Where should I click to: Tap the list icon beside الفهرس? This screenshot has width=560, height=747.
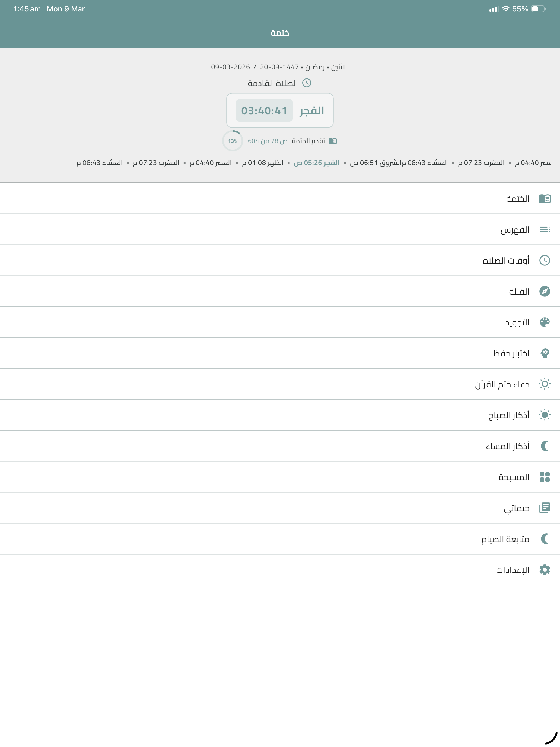click(x=545, y=230)
